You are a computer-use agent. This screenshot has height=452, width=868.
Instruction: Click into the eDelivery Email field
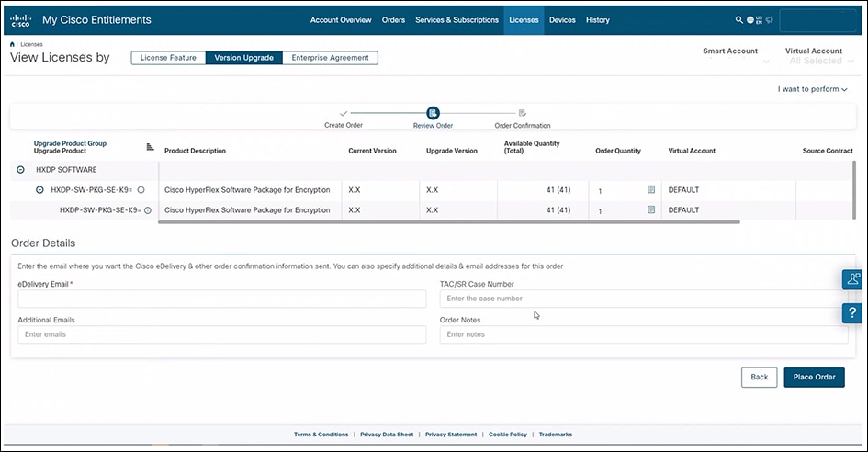coord(221,299)
